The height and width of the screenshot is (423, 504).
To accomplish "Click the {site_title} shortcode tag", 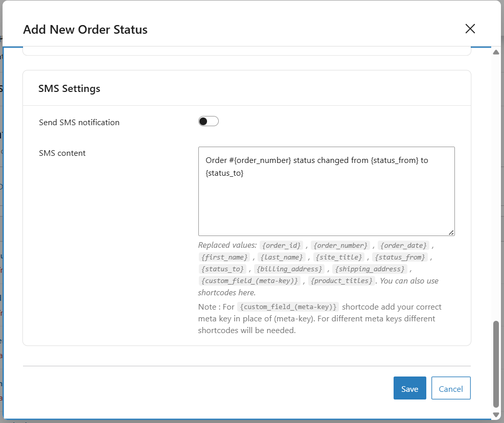I will (x=338, y=257).
